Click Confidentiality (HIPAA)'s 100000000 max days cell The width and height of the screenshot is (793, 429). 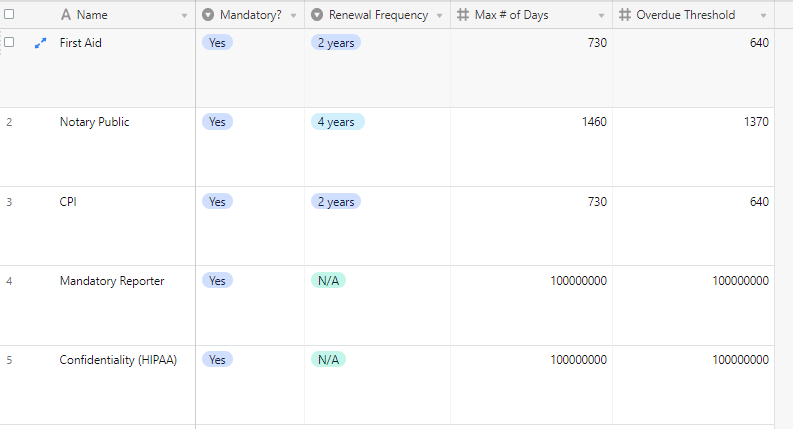pos(531,385)
